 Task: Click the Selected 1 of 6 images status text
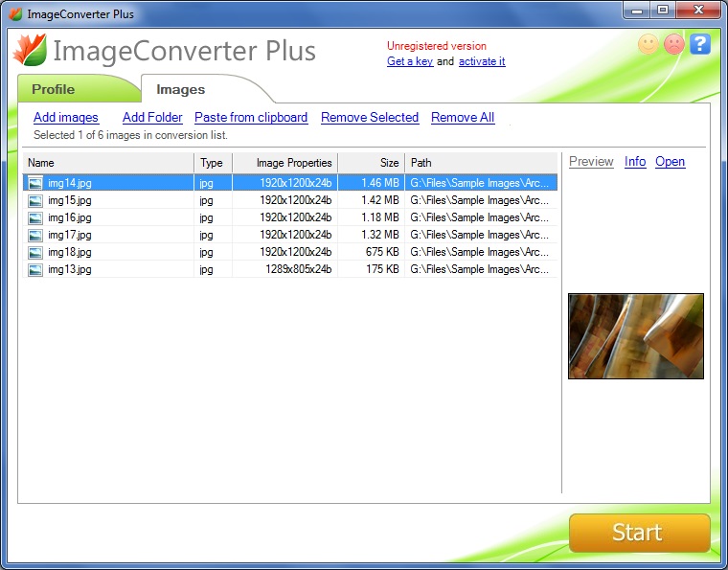coord(130,135)
